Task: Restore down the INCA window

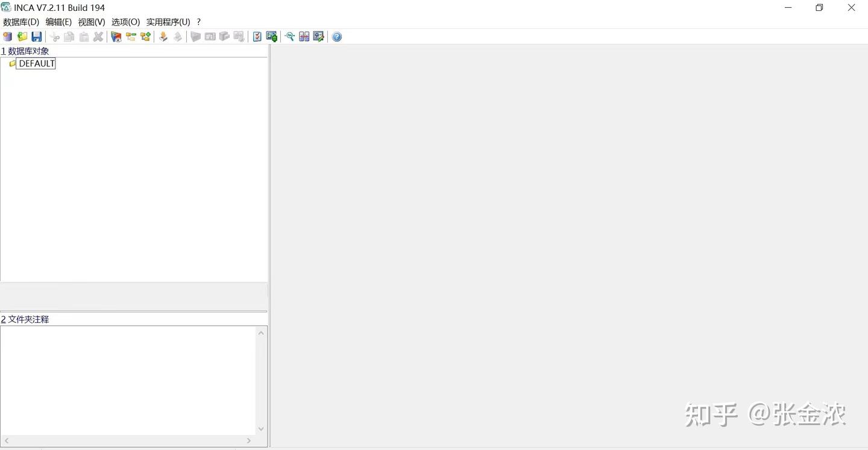Action: (819, 8)
